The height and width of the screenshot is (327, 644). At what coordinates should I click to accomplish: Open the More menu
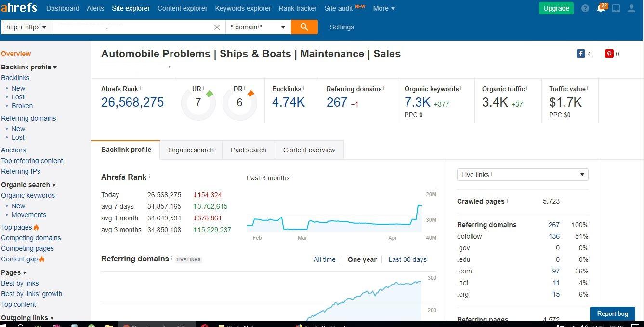click(x=383, y=8)
